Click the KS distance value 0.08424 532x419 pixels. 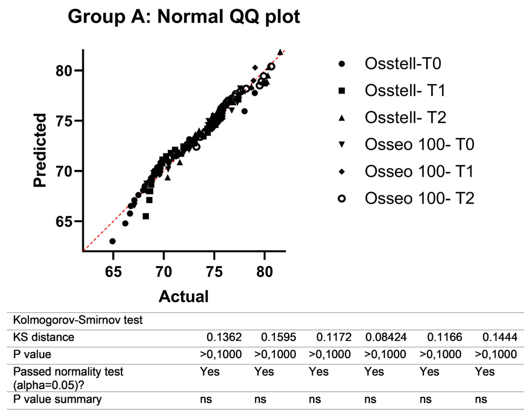click(386, 337)
